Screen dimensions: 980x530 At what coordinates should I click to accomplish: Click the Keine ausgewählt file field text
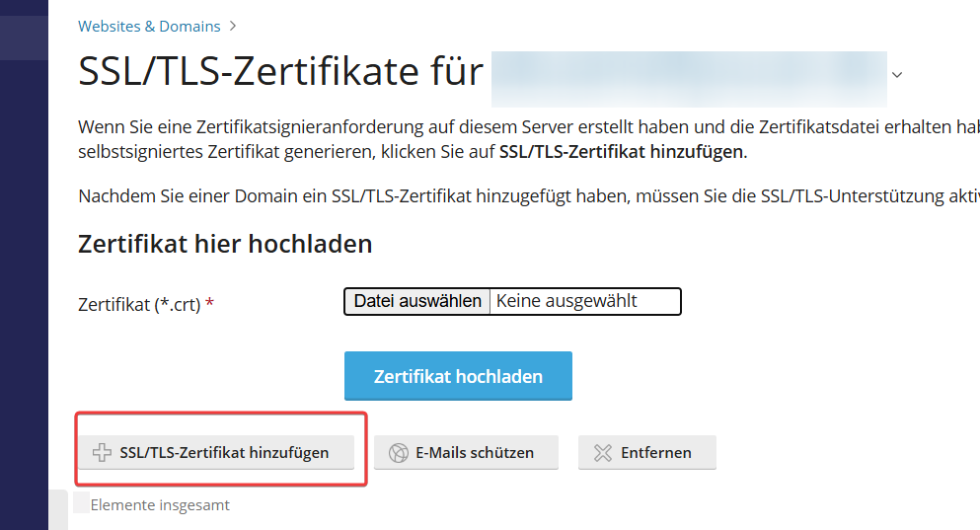point(566,301)
